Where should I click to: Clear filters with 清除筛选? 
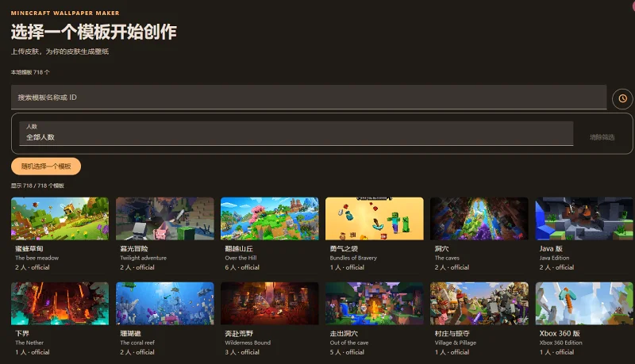point(602,137)
